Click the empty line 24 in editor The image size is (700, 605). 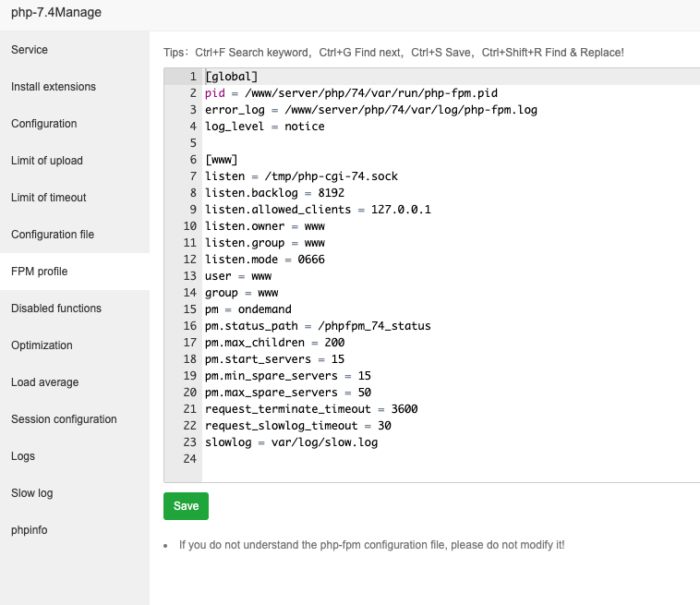369,459
